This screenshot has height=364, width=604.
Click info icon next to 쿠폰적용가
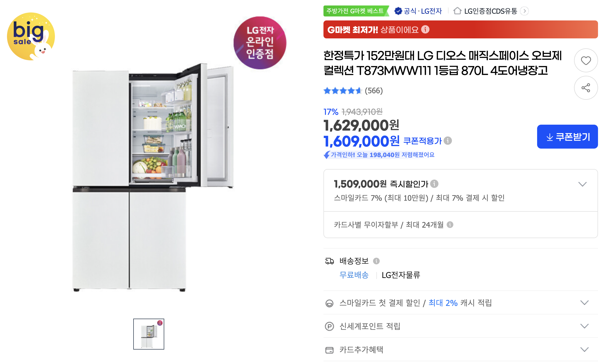click(448, 141)
